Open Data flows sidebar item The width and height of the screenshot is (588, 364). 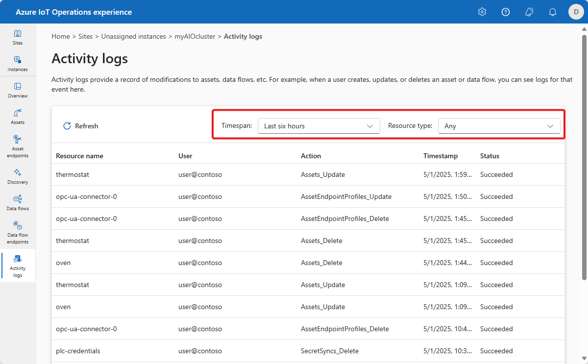tap(18, 203)
